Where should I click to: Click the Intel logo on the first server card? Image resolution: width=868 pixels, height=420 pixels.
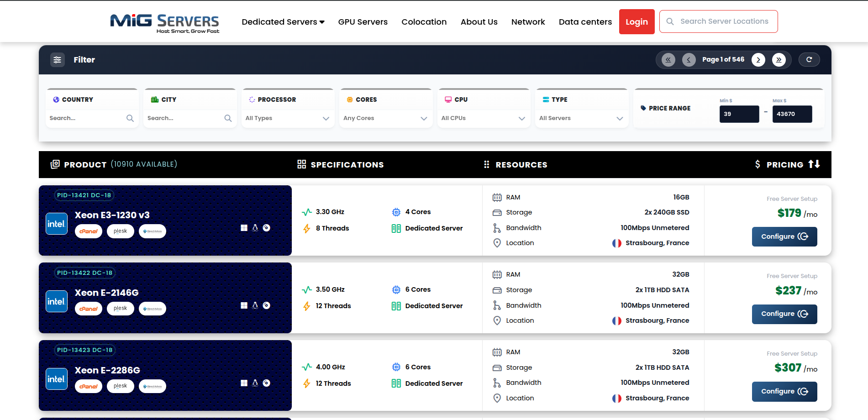[x=56, y=223]
